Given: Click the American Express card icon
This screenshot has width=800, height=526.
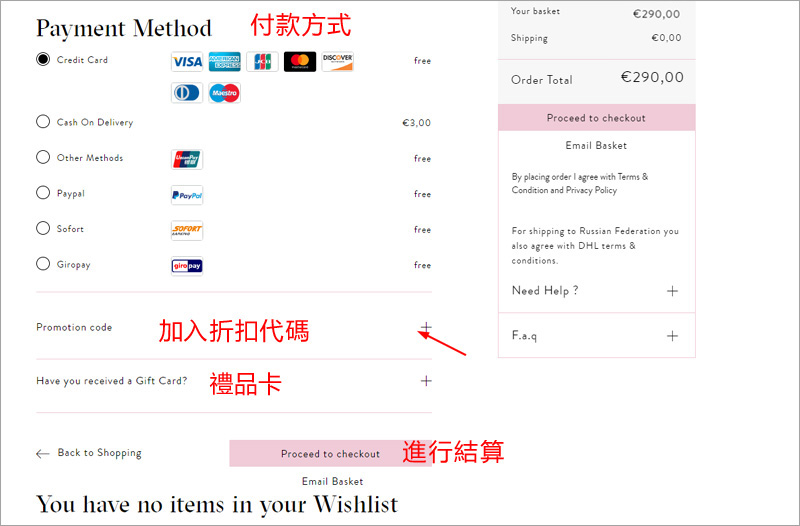Looking at the screenshot, I should tap(224, 62).
